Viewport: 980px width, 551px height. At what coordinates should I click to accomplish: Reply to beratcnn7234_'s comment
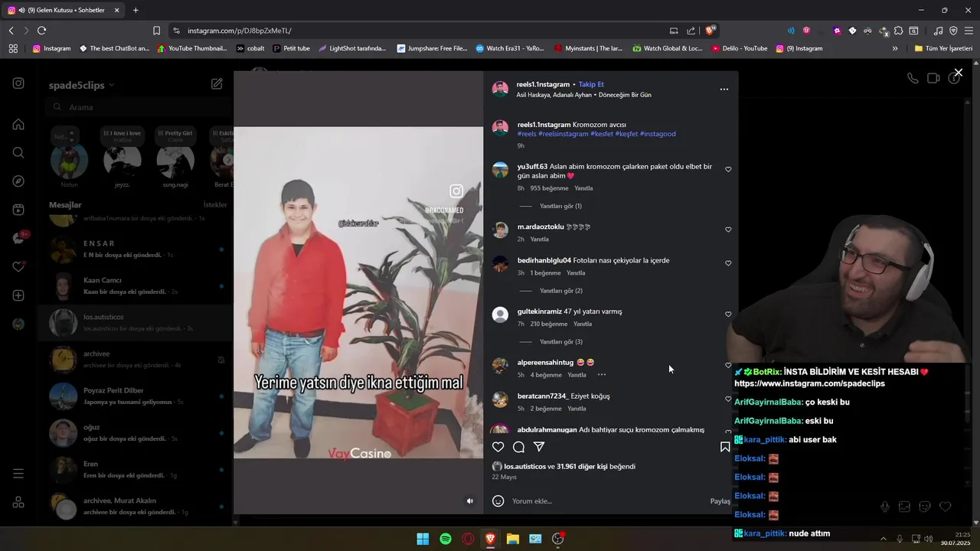tap(577, 409)
